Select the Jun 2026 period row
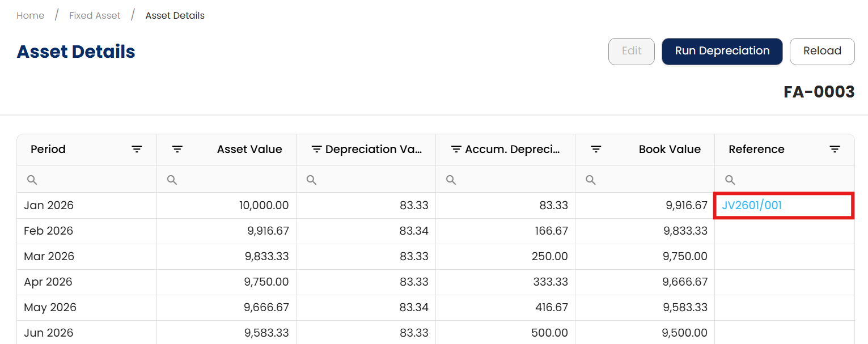 (x=49, y=333)
